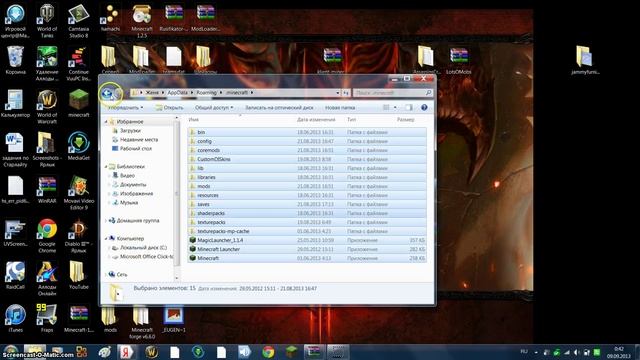Open Fraps desktop icon
Viewport: 640px width, 360px height.
[x=47, y=318]
